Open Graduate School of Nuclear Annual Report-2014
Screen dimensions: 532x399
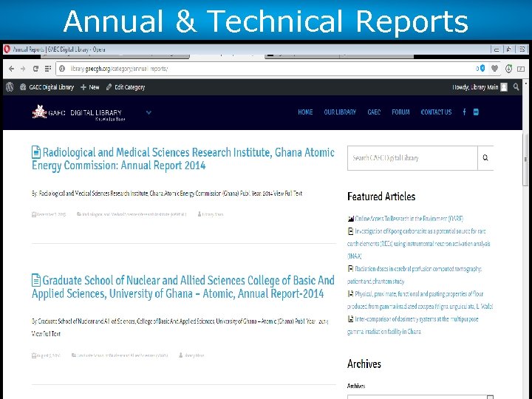[x=183, y=287]
